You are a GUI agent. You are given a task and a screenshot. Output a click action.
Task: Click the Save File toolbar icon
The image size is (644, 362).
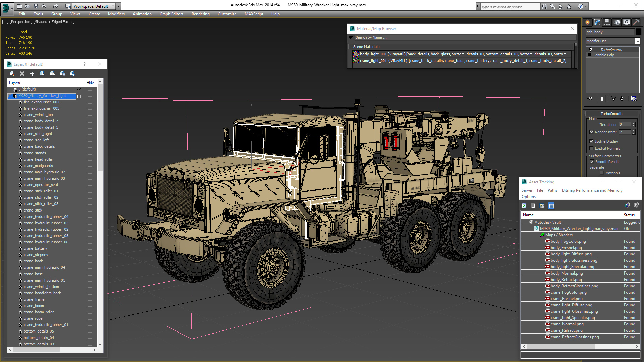pyautogui.click(x=36, y=6)
